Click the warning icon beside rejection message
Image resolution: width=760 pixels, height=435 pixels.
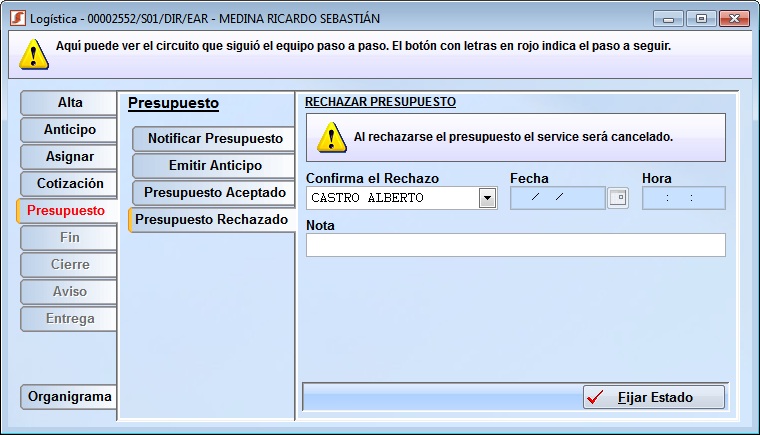331,137
